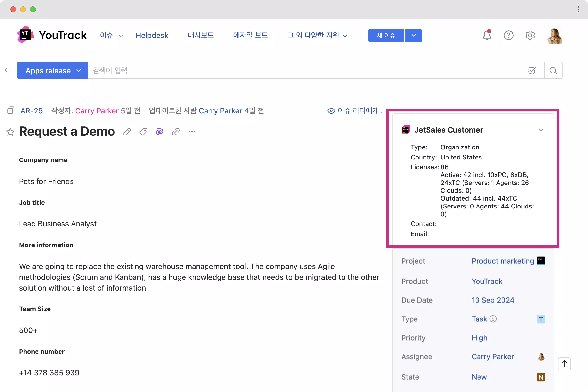This screenshot has width=588, height=392.
Task: Open the settings gear icon
Action: 530,35
